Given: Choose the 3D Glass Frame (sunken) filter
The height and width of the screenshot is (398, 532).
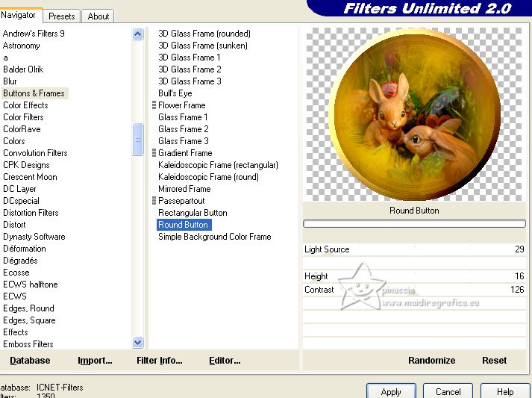Looking at the screenshot, I should coord(202,46).
